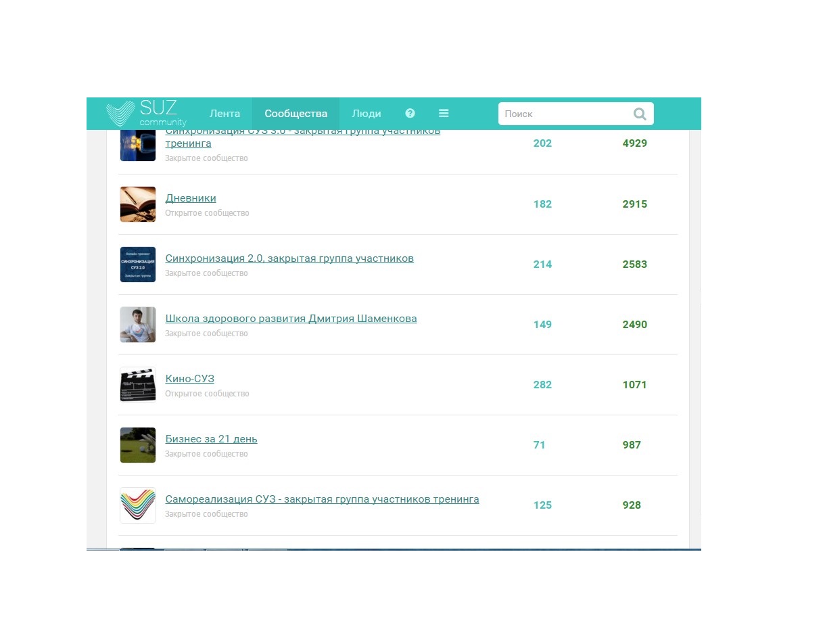This screenshot has height=644, width=825.
Task: Open the Дневники community link
Action: (191, 198)
